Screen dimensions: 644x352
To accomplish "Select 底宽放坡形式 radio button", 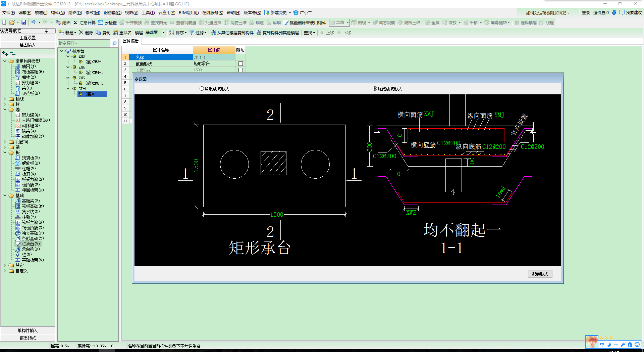I will click(375, 89).
